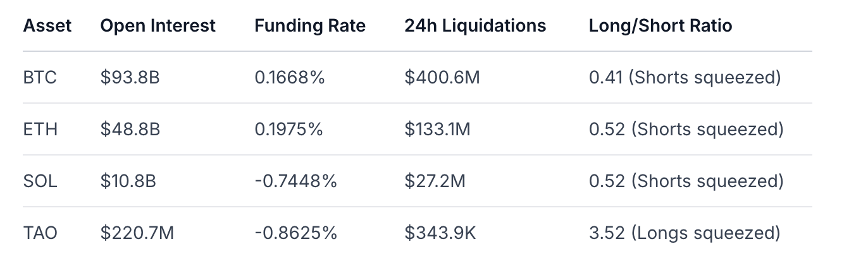Click SOL 24h liquidations $27.2M
The width and height of the screenshot is (868, 263).
[435, 181]
